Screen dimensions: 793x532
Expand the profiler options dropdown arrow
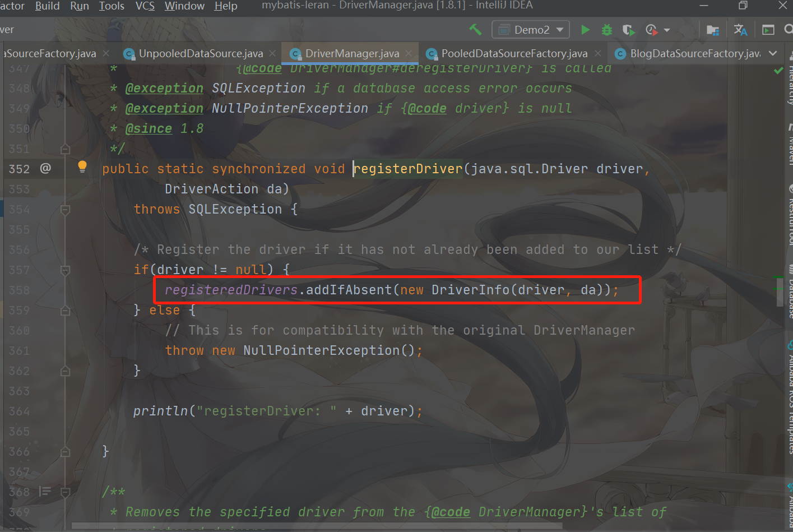[x=667, y=30]
